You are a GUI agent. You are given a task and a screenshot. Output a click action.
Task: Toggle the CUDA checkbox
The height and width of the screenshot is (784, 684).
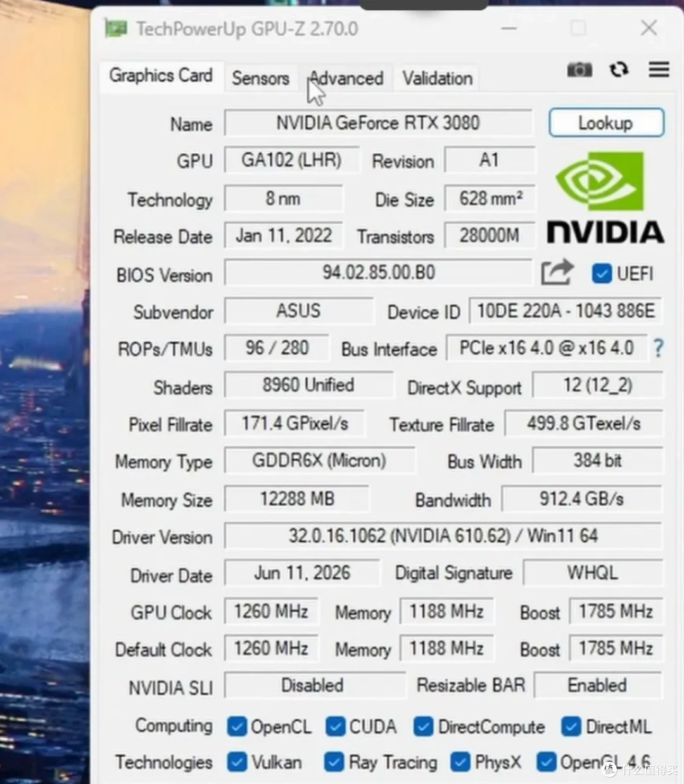[x=335, y=726]
